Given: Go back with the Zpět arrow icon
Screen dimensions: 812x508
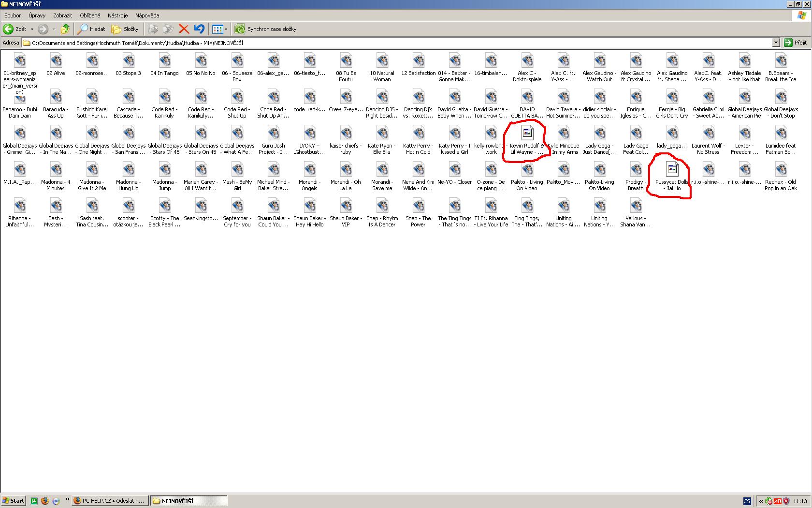Looking at the screenshot, I should [8, 29].
